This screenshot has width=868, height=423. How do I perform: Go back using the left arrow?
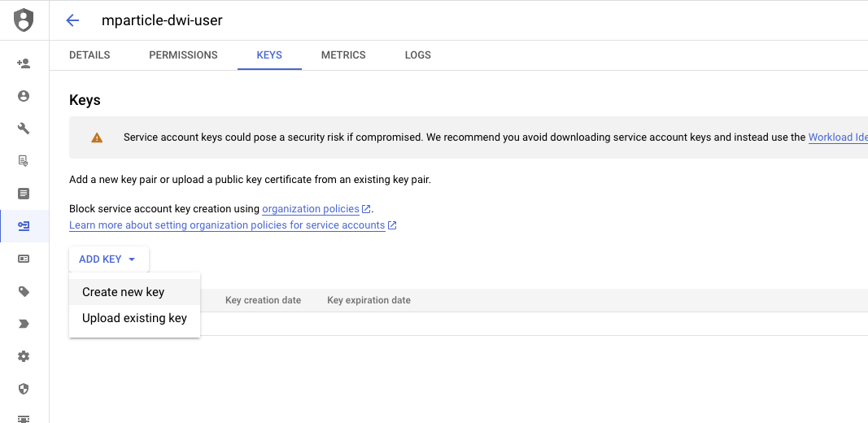[x=72, y=20]
